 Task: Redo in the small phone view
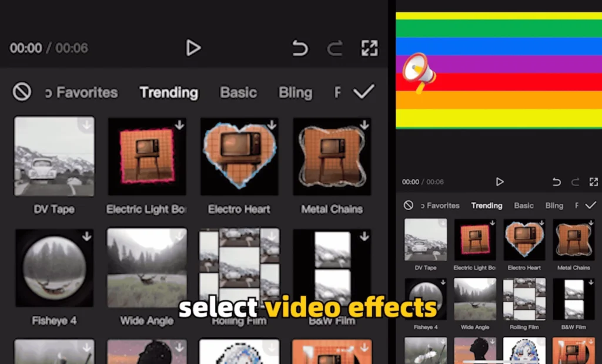tap(575, 182)
